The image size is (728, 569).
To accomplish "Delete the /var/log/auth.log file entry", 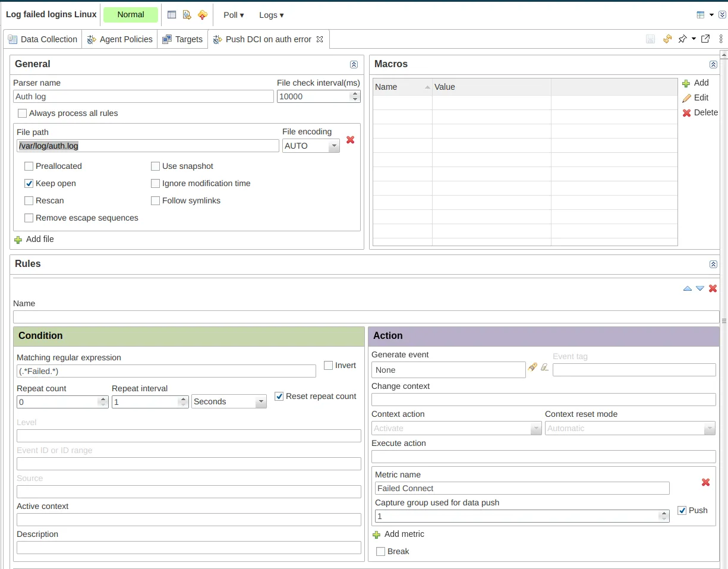I will point(350,140).
